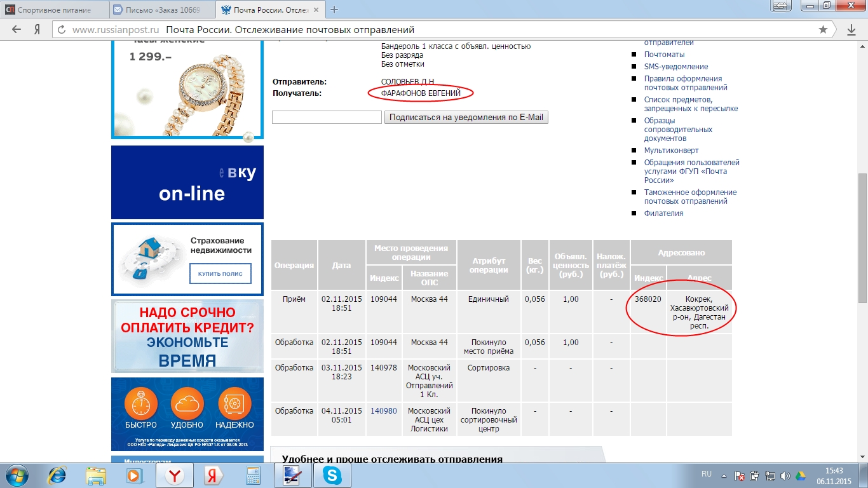Screen dimensions: 868x488
Task: Open the postal index 140980 link
Action: pyautogui.click(x=383, y=411)
